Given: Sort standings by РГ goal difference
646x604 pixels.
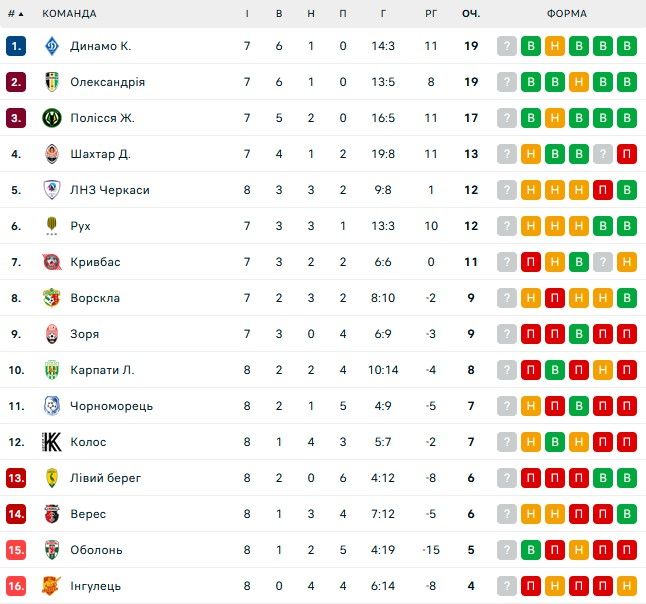Looking at the screenshot, I should (430, 14).
